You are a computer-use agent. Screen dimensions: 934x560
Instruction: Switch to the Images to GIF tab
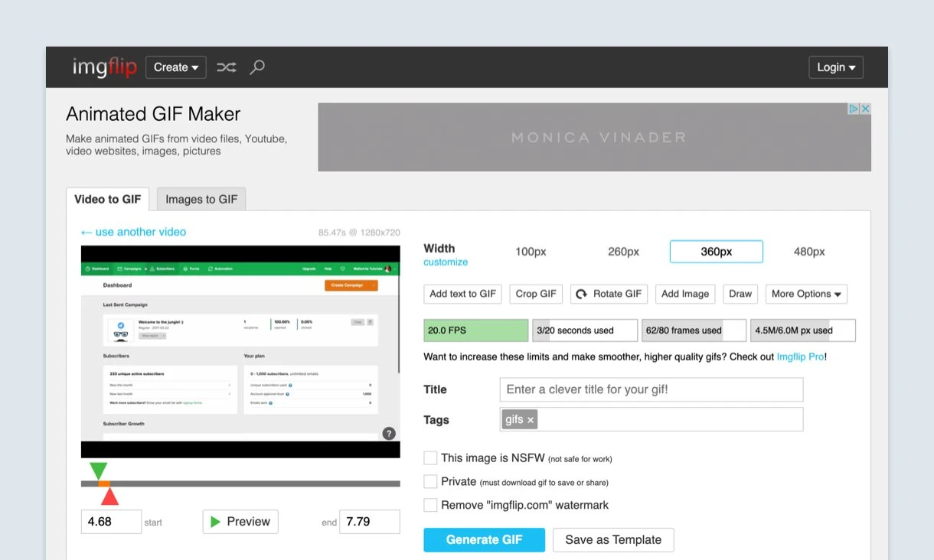pyautogui.click(x=201, y=200)
